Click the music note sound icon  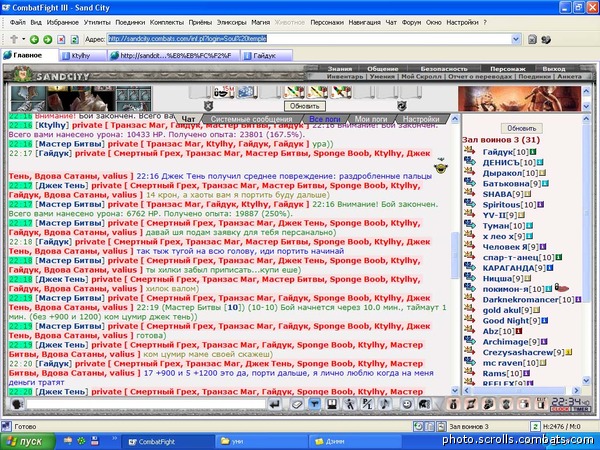coord(385,404)
